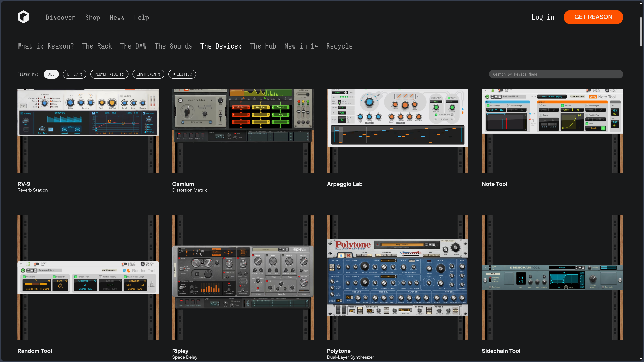
Task: Open the RV-9 reverb device image
Action: [x=88, y=131]
